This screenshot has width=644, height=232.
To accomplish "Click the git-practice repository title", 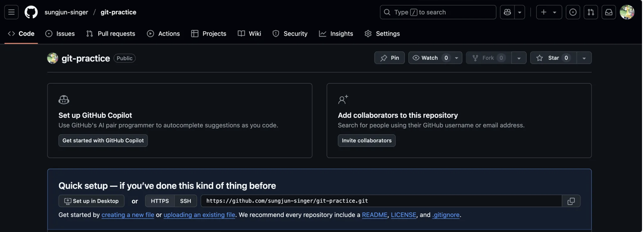I will [86, 58].
